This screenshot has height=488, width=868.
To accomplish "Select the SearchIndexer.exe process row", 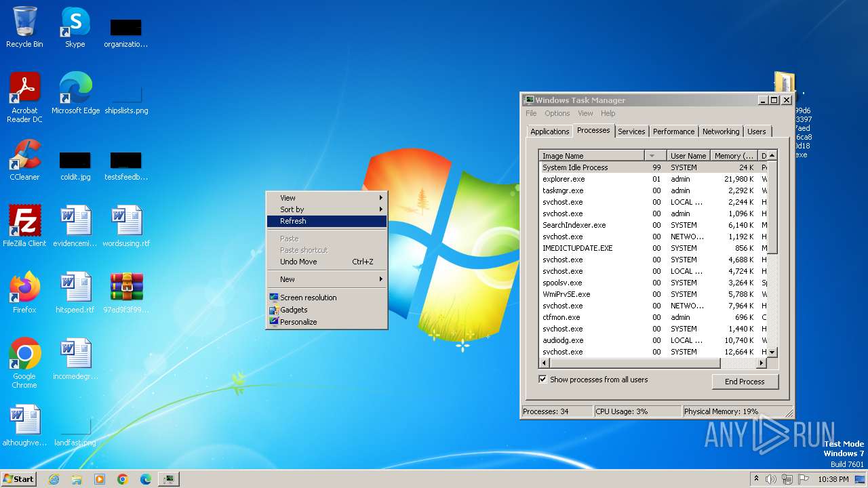I will [x=653, y=225].
